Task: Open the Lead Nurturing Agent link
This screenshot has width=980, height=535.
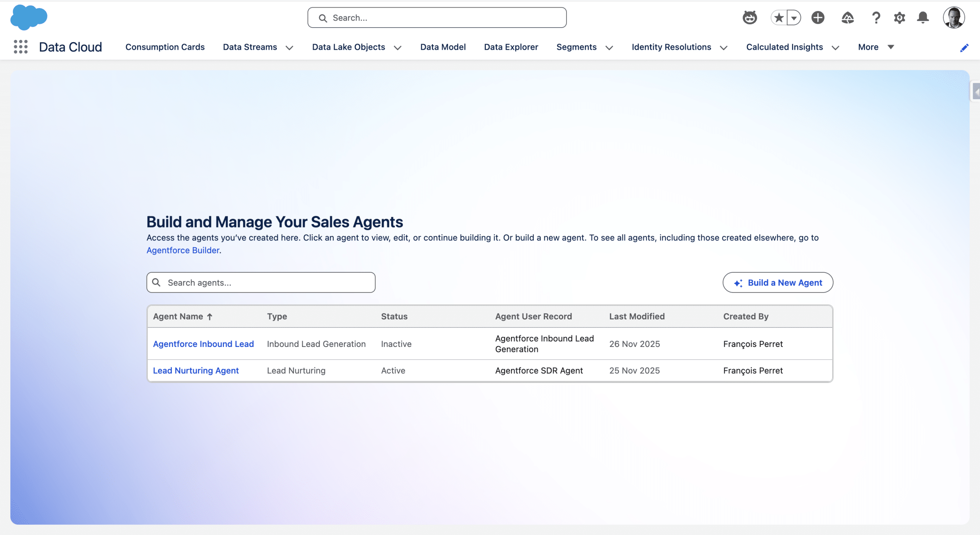Action: coord(196,370)
